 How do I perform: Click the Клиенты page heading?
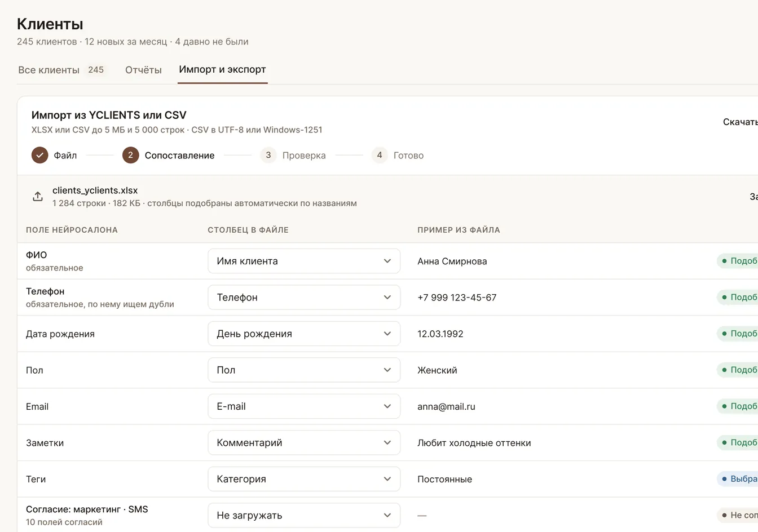coord(50,24)
